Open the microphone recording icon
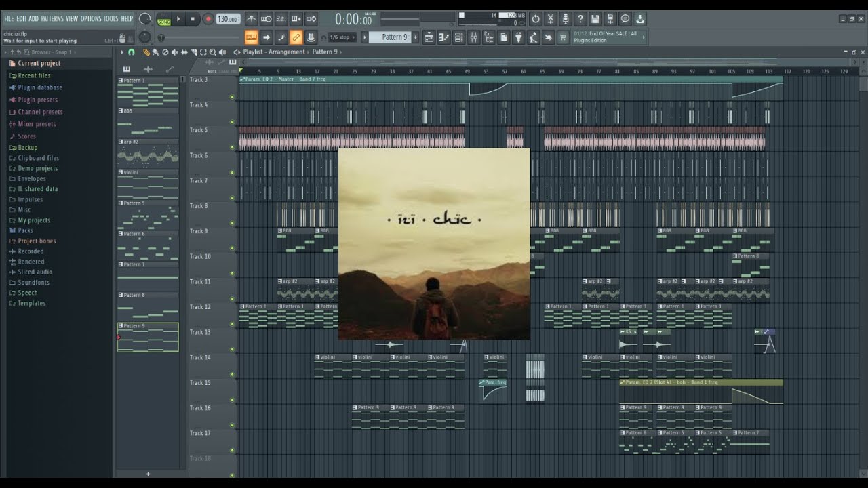Image resolution: width=868 pixels, height=488 pixels. click(x=566, y=19)
